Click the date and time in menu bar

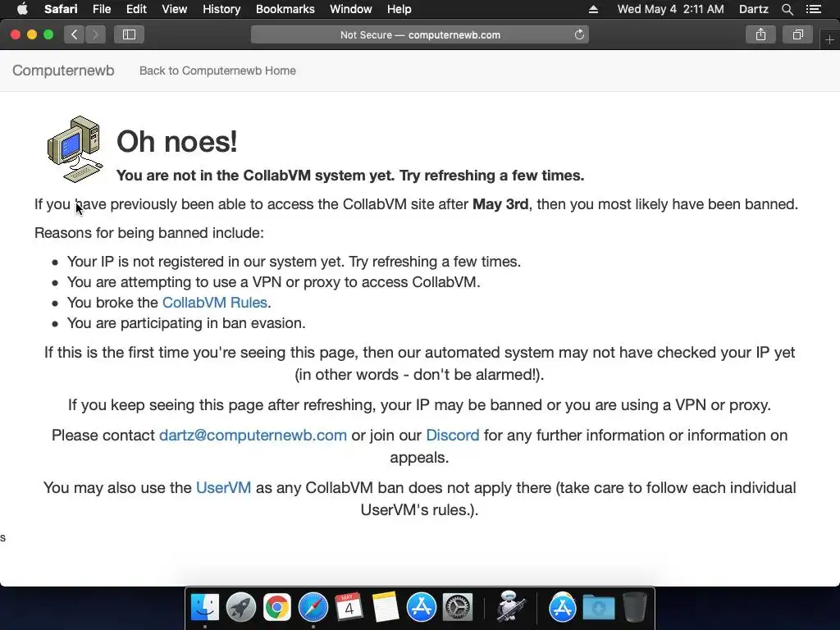click(x=670, y=9)
